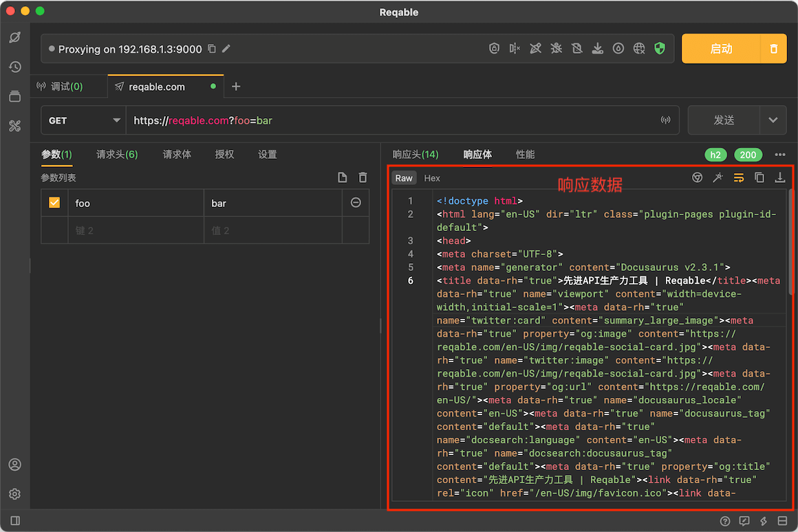Image resolution: width=798 pixels, height=532 pixels.
Task: Click the crossed-out pen rewrite icon
Action: tap(535, 48)
